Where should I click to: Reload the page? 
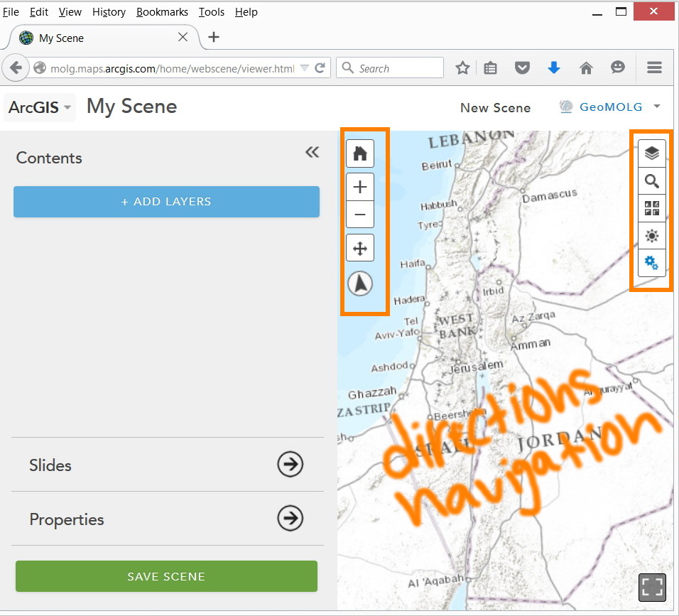point(320,68)
